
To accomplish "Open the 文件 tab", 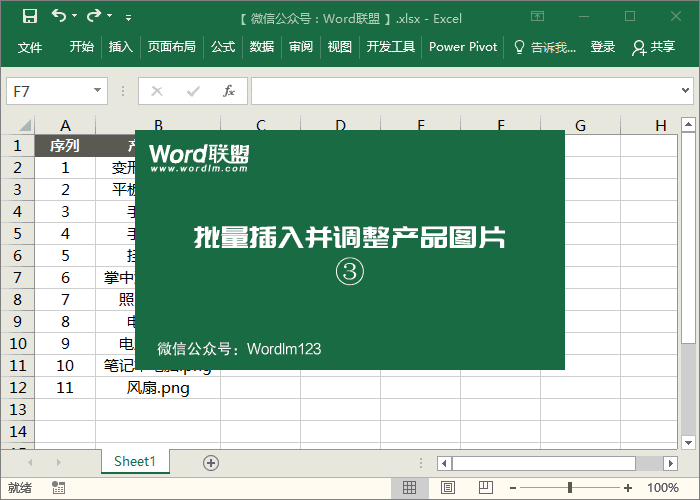I will (30, 47).
